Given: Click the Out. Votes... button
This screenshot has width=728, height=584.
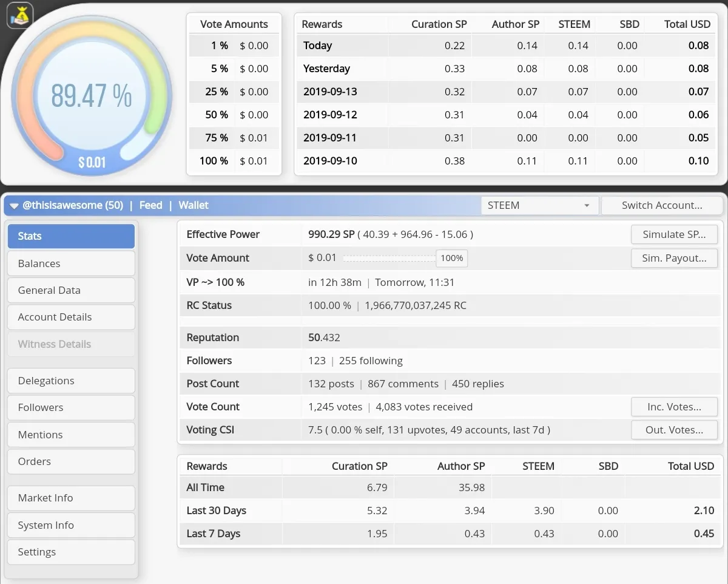Looking at the screenshot, I should pos(674,430).
